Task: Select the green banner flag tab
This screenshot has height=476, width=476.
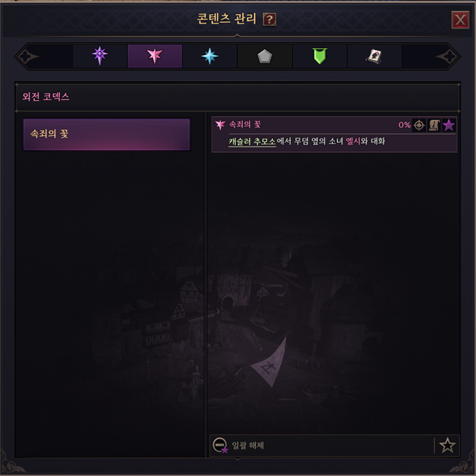Action: pos(319,56)
